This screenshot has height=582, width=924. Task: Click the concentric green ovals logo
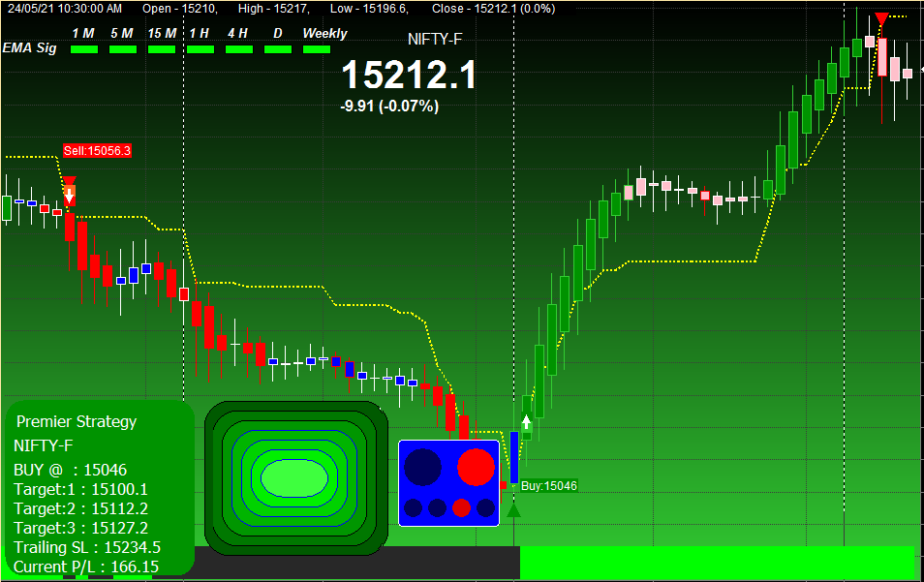tap(295, 476)
